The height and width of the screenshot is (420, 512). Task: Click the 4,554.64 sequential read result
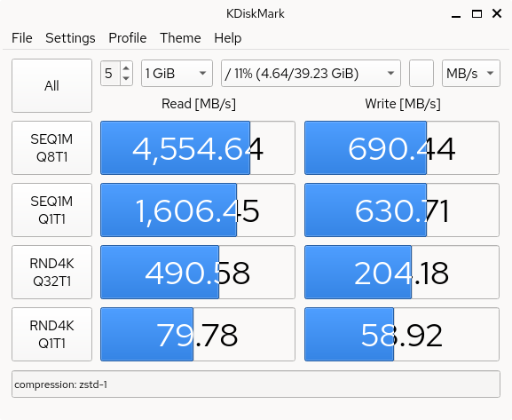[x=198, y=147]
